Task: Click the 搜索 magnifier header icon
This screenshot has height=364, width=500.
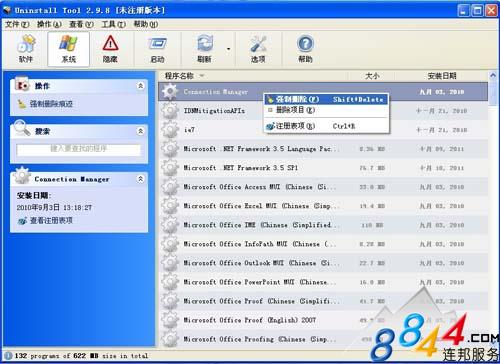Action: pyautogui.click(x=22, y=128)
